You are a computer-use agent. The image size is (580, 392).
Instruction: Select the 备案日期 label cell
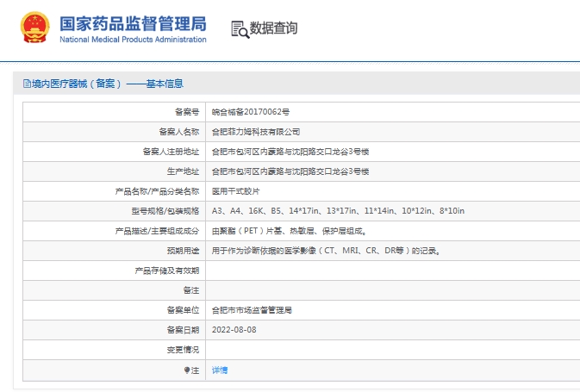(x=183, y=330)
